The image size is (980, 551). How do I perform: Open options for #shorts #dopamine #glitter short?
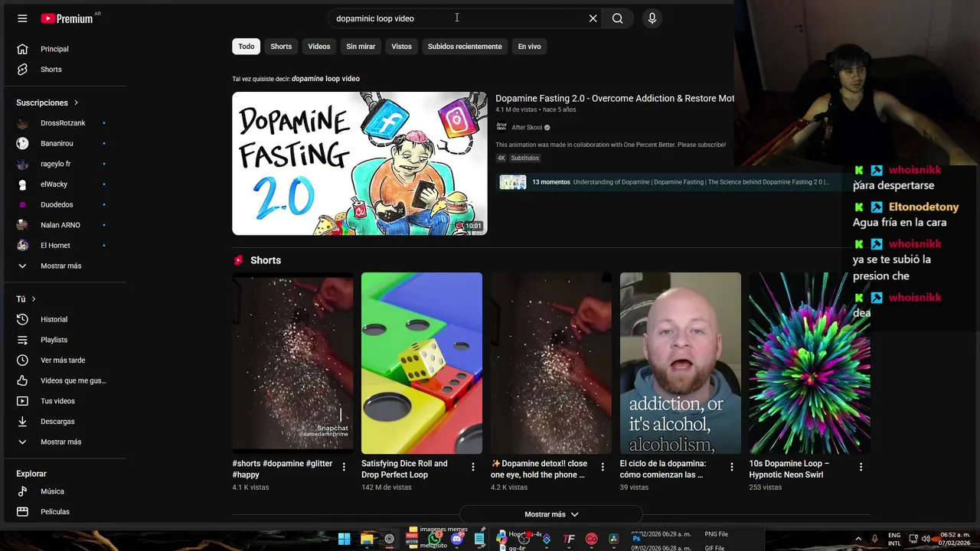tap(344, 467)
